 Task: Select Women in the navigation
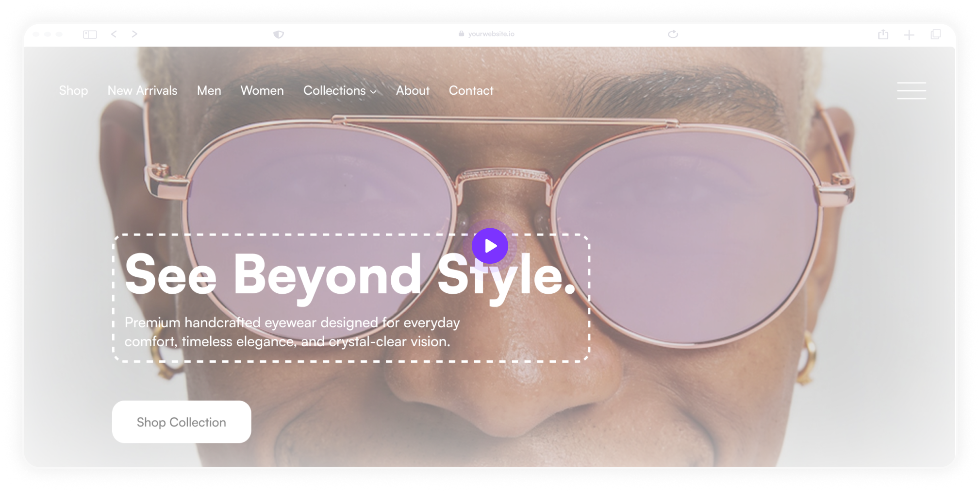(262, 91)
